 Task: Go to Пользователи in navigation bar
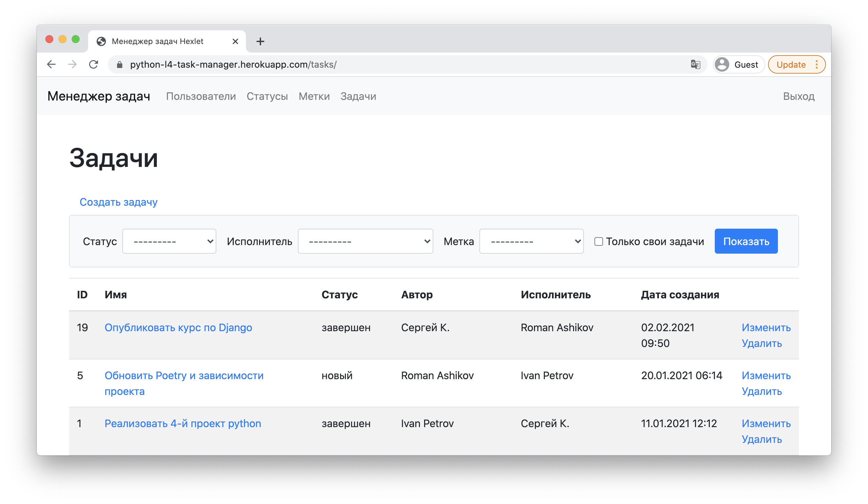tap(201, 96)
